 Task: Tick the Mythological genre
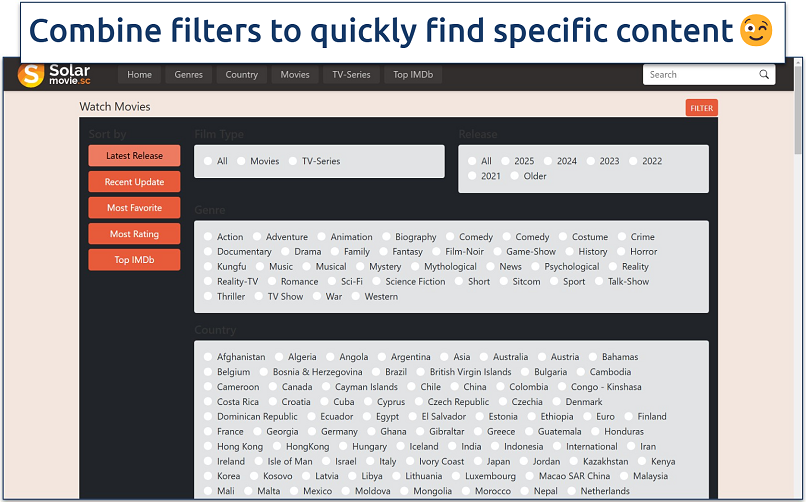pyautogui.click(x=415, y=266)
